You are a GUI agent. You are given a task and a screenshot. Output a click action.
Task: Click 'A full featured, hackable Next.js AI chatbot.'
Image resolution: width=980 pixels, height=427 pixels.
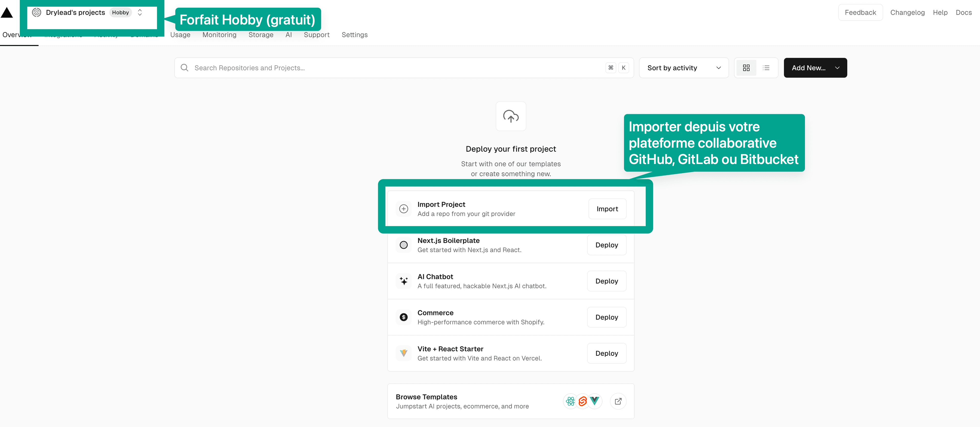(482, 286)
